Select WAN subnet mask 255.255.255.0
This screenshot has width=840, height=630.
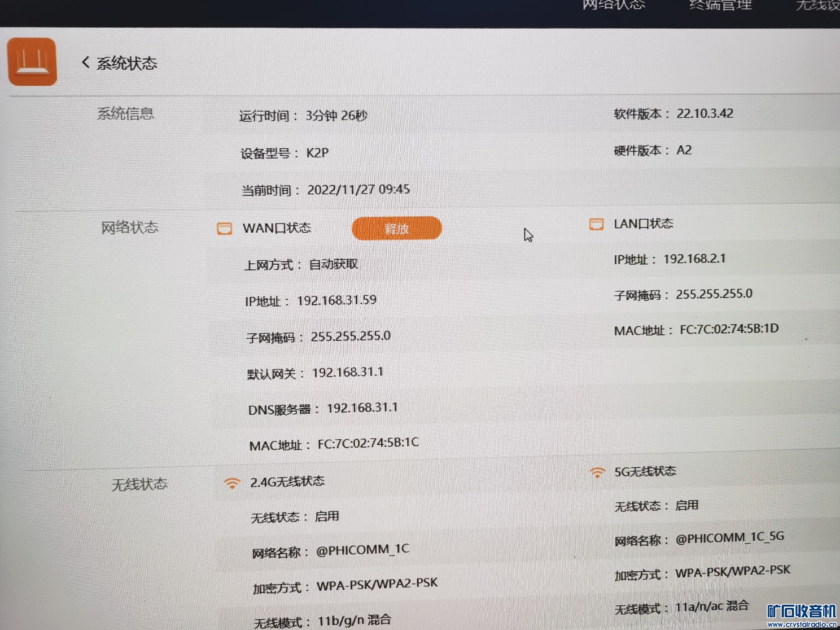tap(350, 336)
